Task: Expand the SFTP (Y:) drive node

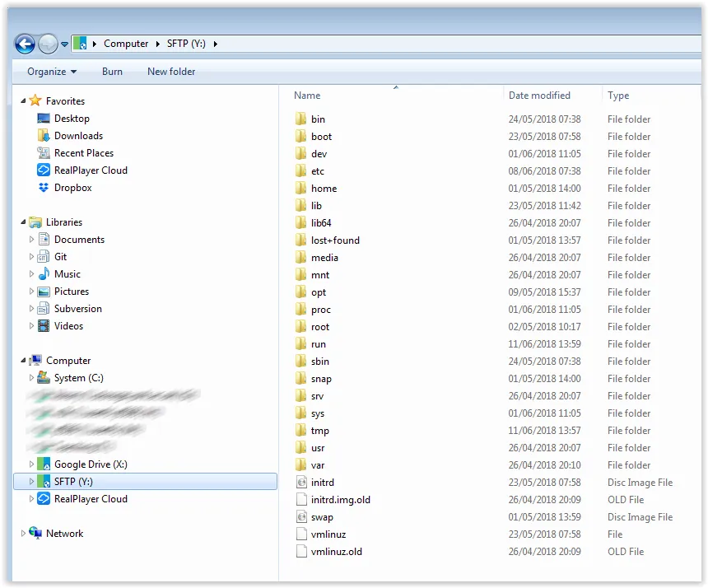Action: 31,481
